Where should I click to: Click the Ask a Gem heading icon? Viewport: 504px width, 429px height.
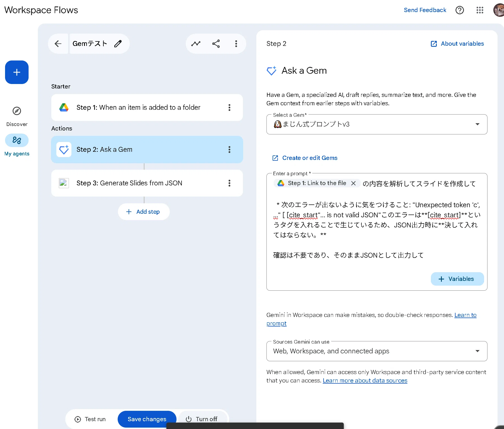tap(271, 71)
